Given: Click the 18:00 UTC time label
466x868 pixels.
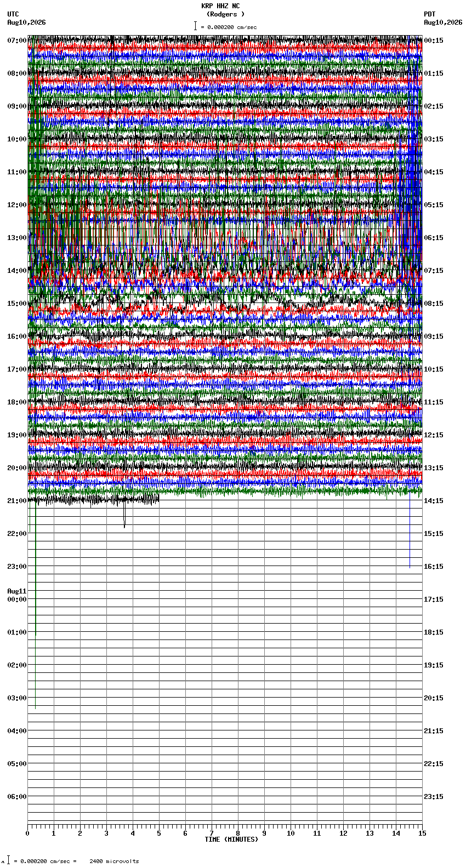Looking at the screenshot, I should pos(17,402).
